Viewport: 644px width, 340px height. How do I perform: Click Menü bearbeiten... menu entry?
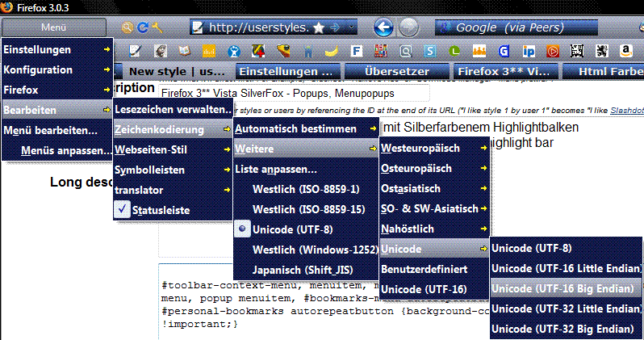[x=57, y=130]
